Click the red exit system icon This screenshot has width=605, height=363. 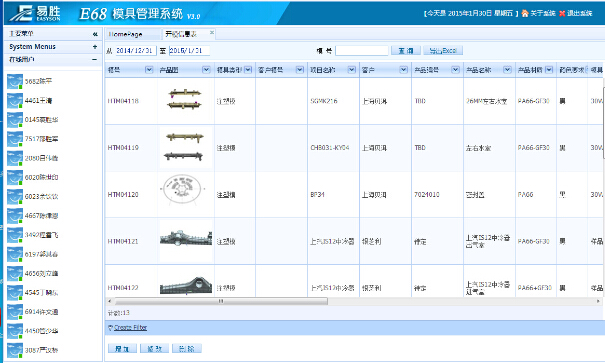(x=562, y=13)
